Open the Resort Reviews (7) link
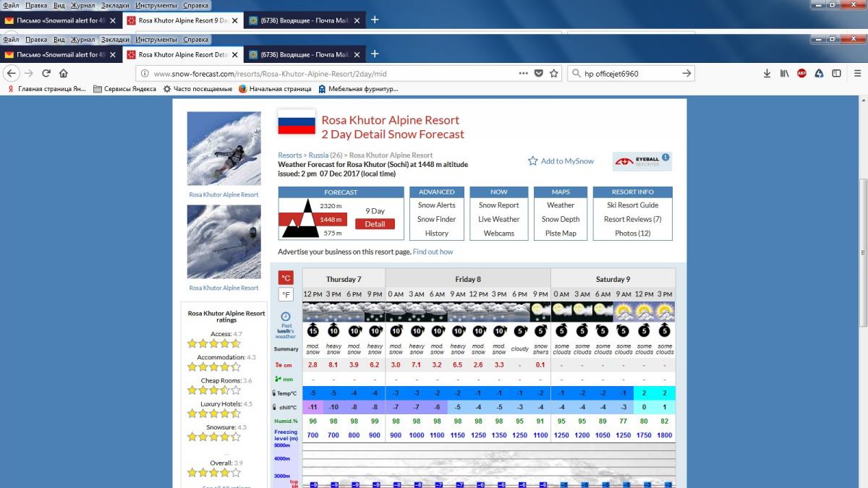The image size is (868, 488). pos(632,219)
